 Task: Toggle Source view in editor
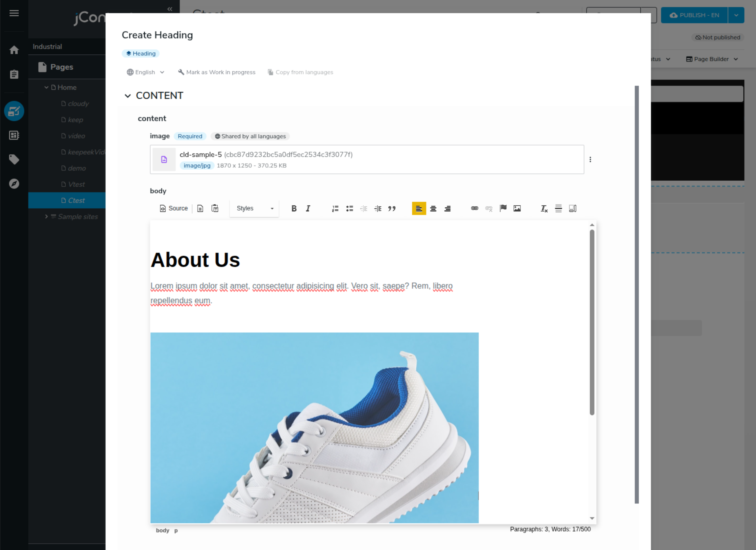pos(174,209)
